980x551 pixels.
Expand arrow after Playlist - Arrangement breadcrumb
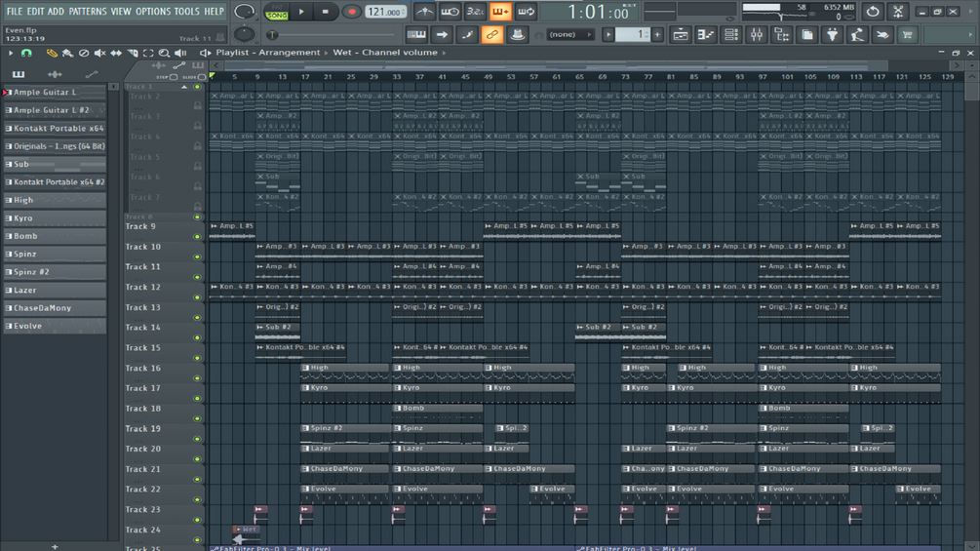coord(327,53)
